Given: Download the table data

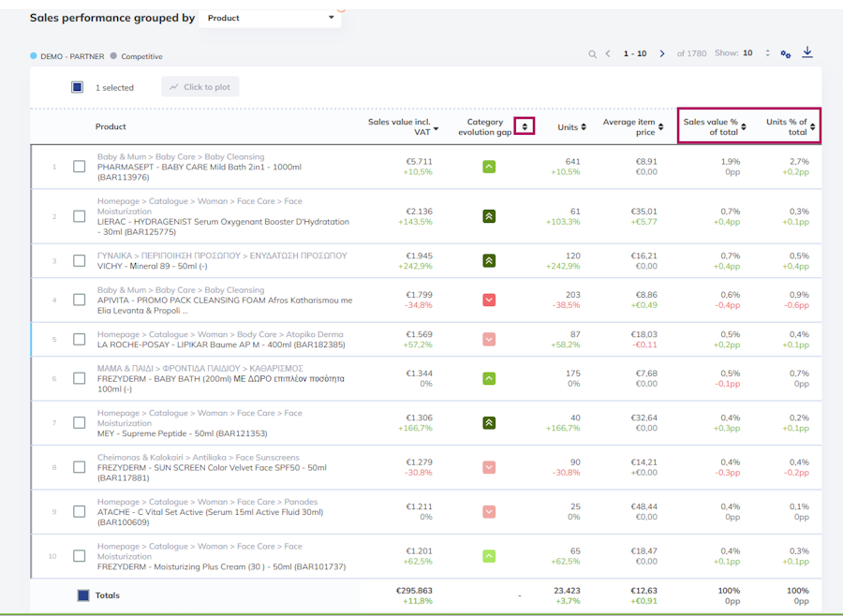Looking at the screenshot, I should tap(807, 52).
